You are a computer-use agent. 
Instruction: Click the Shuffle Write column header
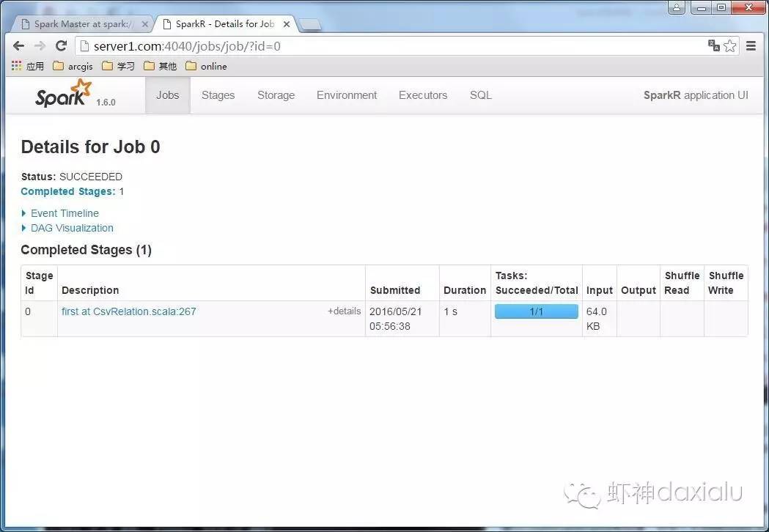point(726,283)
